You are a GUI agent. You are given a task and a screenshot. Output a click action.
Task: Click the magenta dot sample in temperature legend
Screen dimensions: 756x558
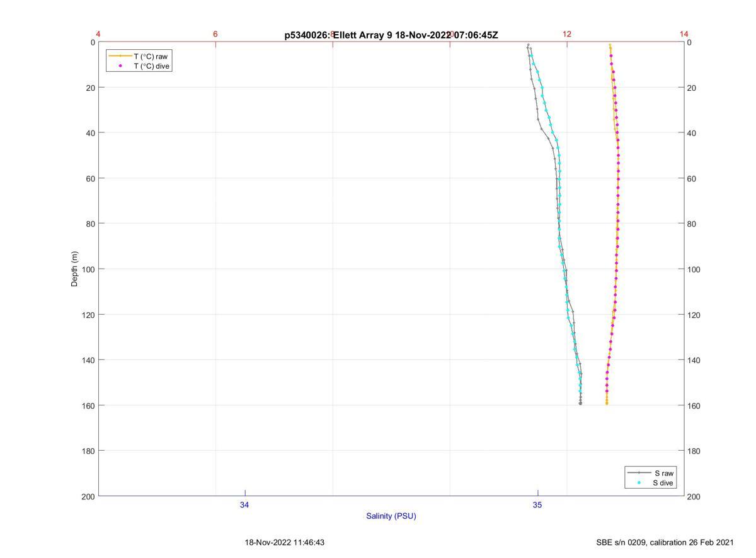(120, 66)
